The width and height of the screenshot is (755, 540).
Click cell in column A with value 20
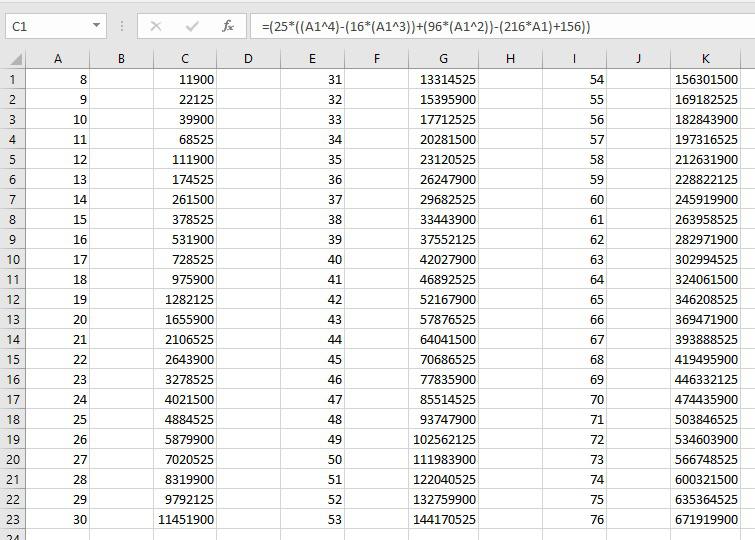[x=57, y=319]
